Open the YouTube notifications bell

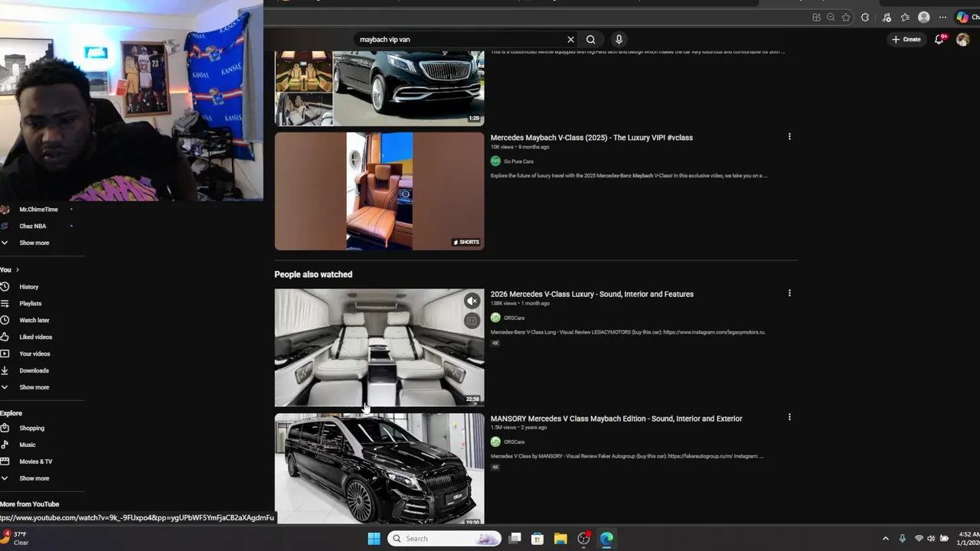click(x=939, y=39)
